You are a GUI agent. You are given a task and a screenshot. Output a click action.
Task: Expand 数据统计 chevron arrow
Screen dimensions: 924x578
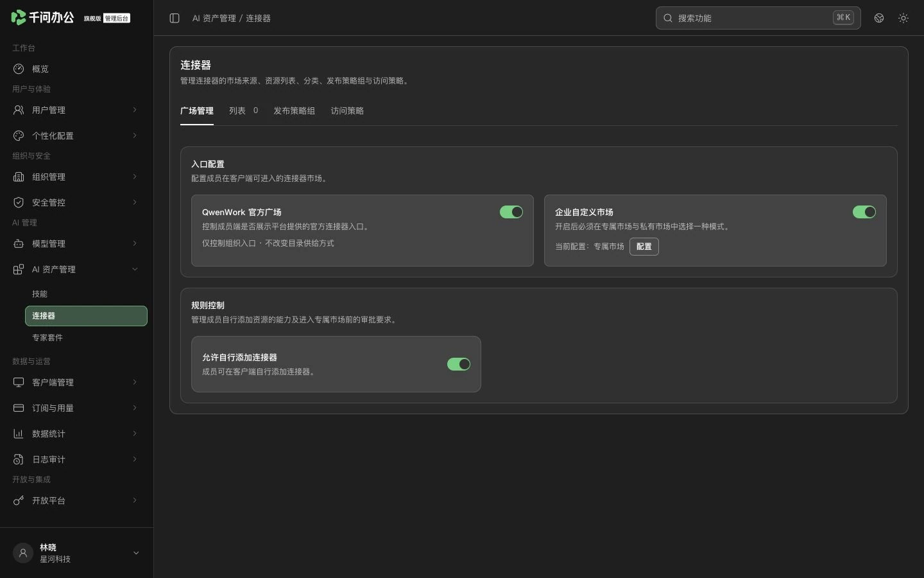[x=135, y=433]
